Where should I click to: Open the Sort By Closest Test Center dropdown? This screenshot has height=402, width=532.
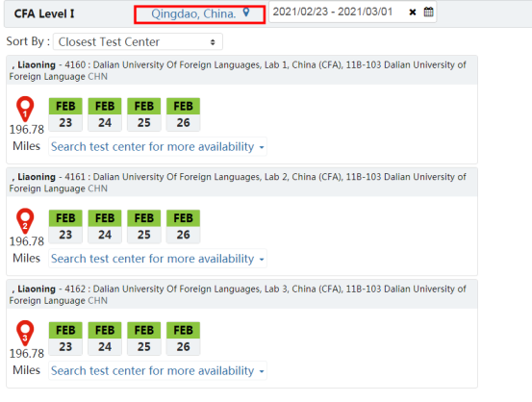click(x=138, y=41)
